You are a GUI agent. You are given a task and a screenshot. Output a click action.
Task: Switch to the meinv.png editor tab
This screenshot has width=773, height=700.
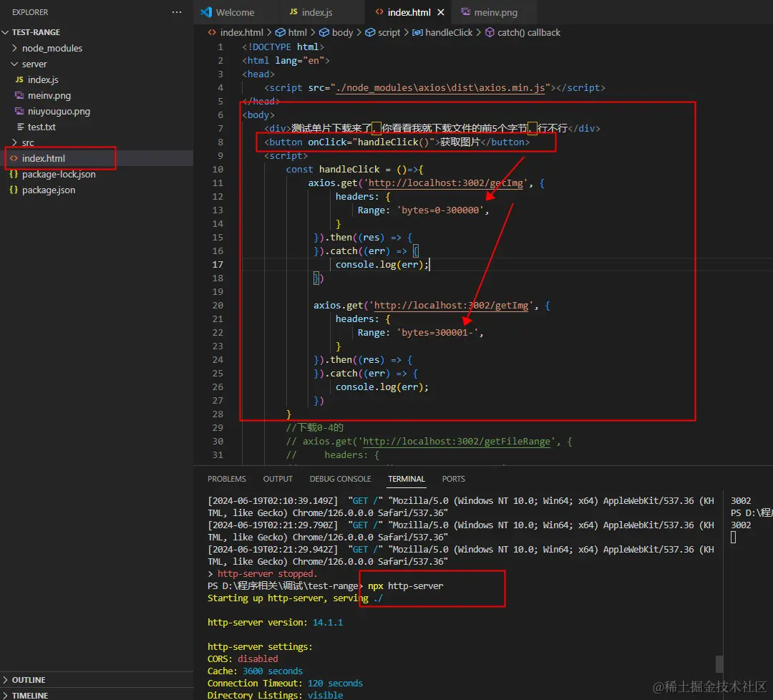pos(495,12)
